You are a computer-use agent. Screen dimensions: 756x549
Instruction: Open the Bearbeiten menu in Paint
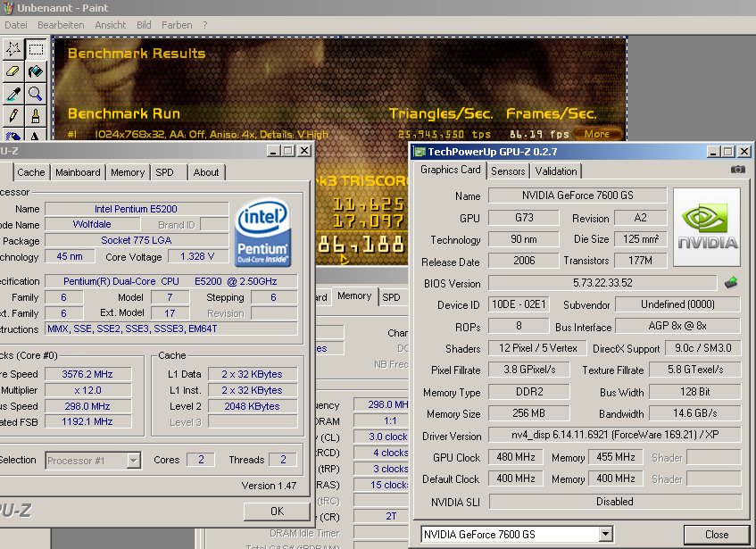tap(61, 25)
